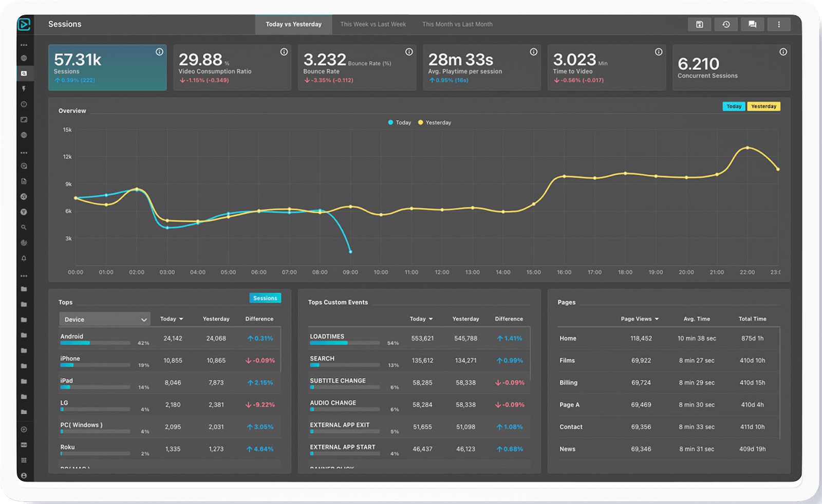The image size is (822, 504).
Task: Open the history clock icon in top bar
Action: point(726,24)
